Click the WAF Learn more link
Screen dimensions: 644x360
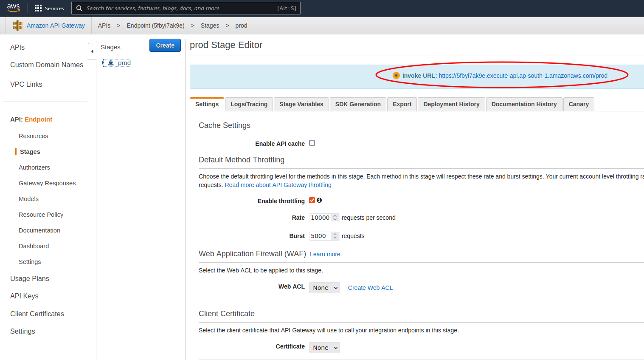point(326,254)
